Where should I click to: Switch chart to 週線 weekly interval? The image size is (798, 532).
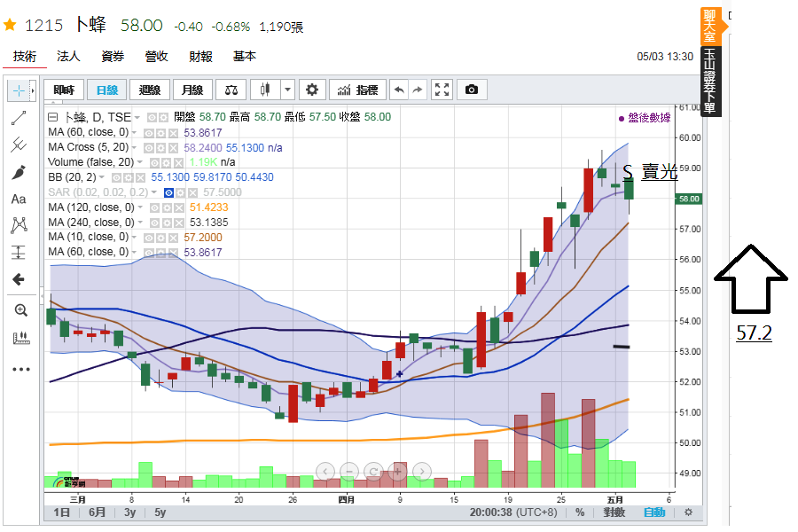(x=150, y=90)
